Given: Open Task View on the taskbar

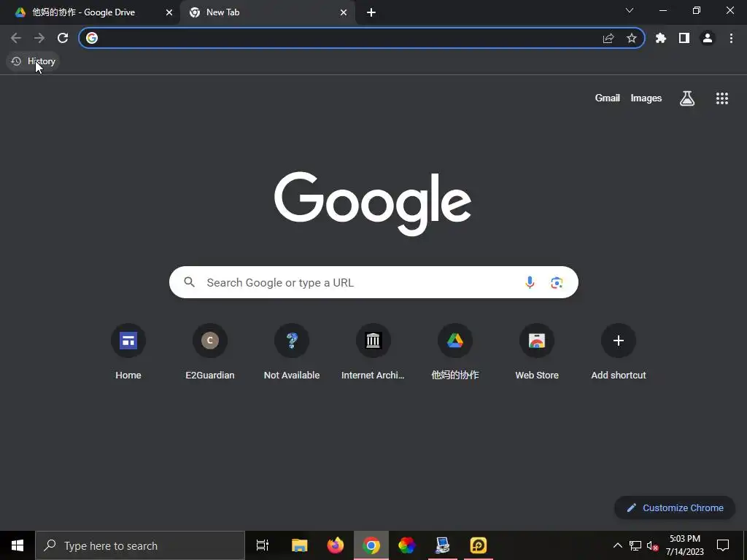Looking at the screenshot, I should [263, 545].
